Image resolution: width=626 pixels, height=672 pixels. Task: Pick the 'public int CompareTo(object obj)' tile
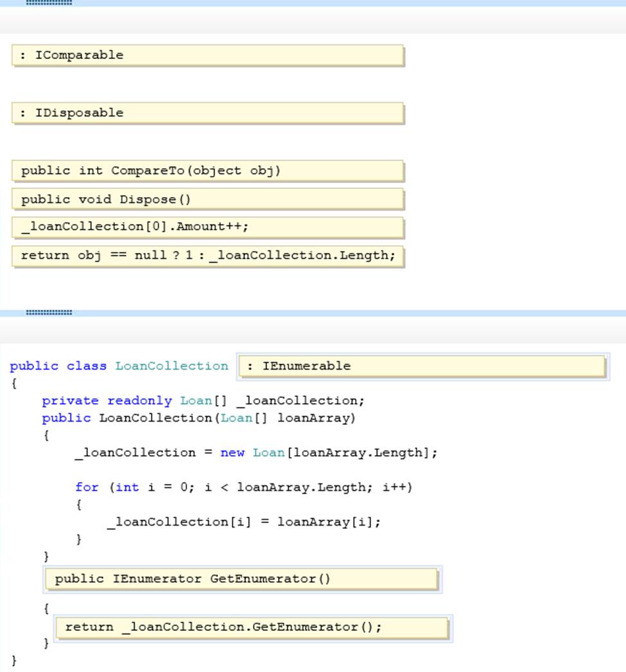click(207, 171)
